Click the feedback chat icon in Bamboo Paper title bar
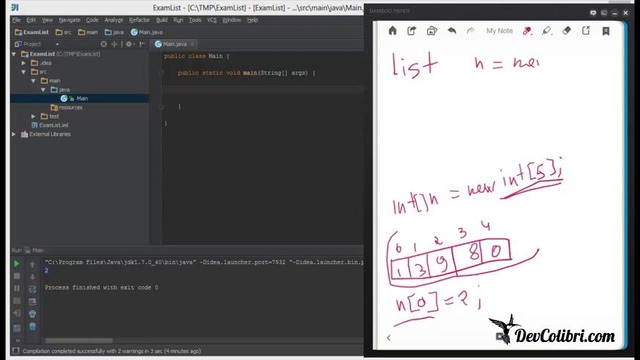This screenshot has width=640, height=360. pyautogui.click(x=593, y=13)
